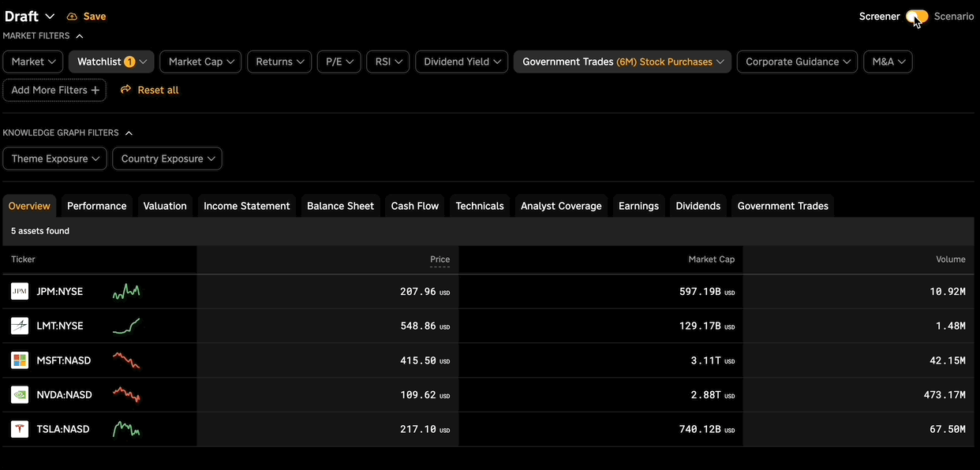Open the Dividend Yield filter dropdown

[x=462, y=62]
